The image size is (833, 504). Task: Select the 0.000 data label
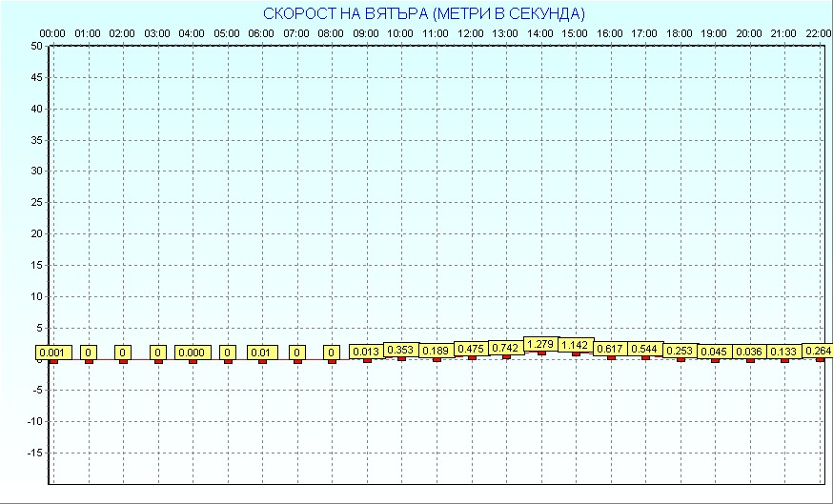pyautogui.click(x=192, y=353)
